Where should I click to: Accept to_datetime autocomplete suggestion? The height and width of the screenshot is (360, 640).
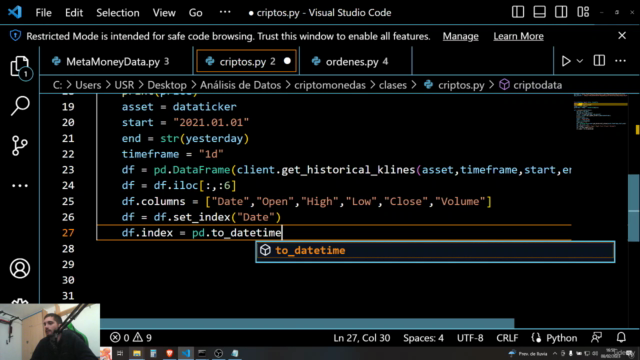435,251
